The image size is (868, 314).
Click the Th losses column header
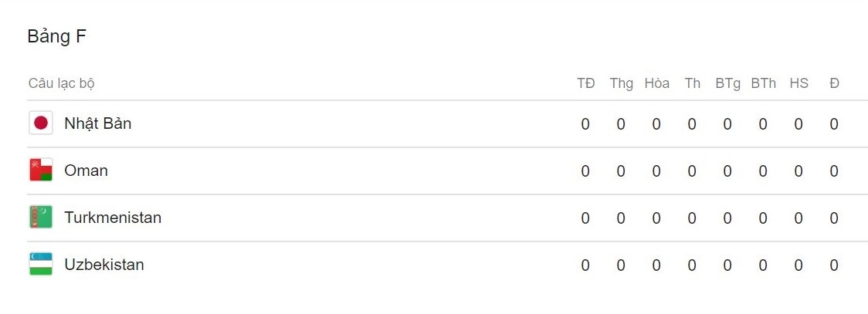692,83
